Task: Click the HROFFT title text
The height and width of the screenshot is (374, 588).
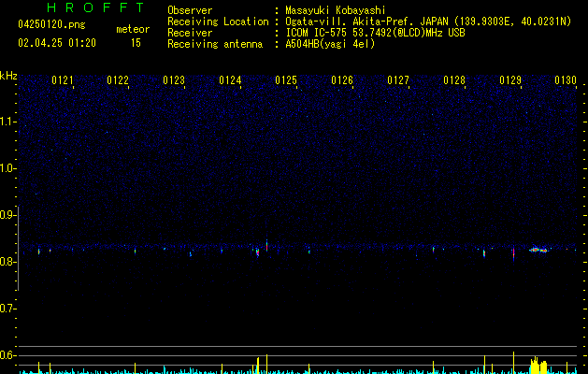Action: [96, 7]
